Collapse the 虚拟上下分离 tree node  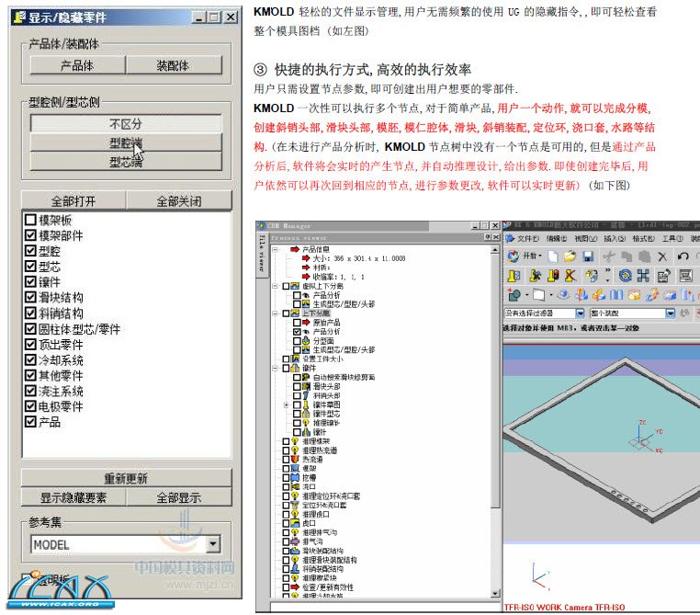click(276, 286)
